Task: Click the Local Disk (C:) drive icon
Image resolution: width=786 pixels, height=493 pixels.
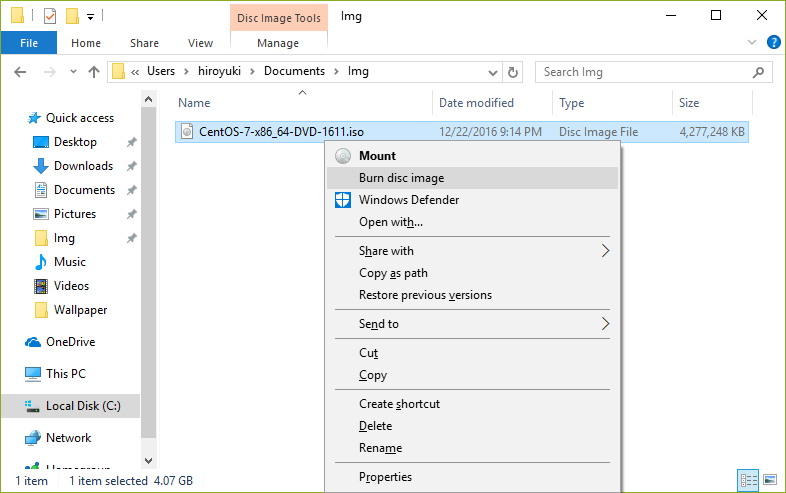Action: 33,406
